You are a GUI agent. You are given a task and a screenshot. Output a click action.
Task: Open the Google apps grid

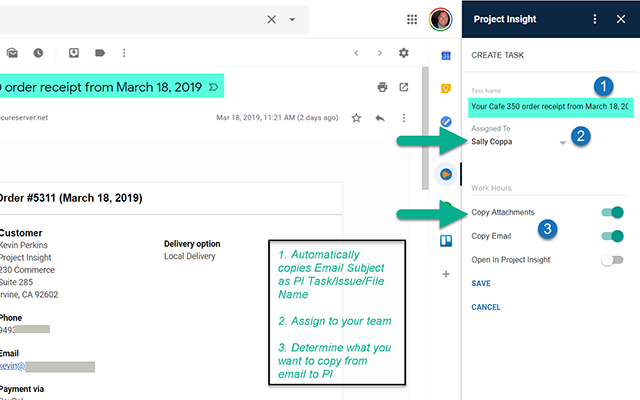pyautogui.click(x=412, y=19)
